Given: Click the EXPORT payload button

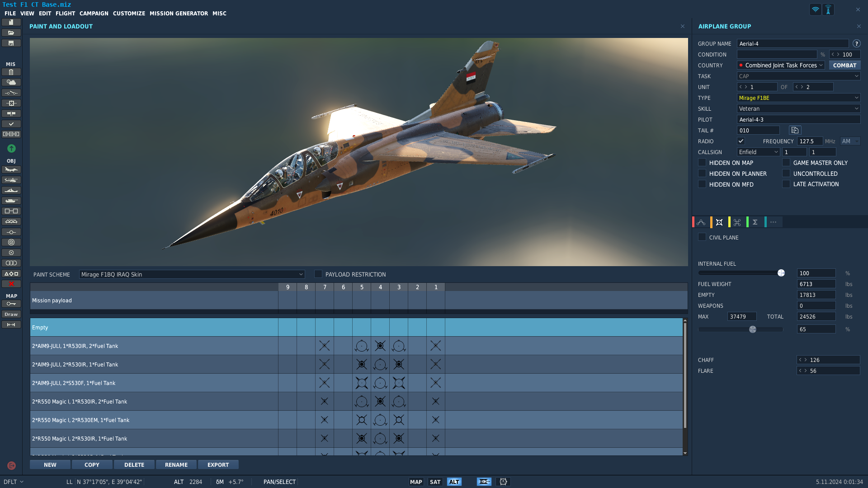Looking at the screenshot, I should [218, 465].
